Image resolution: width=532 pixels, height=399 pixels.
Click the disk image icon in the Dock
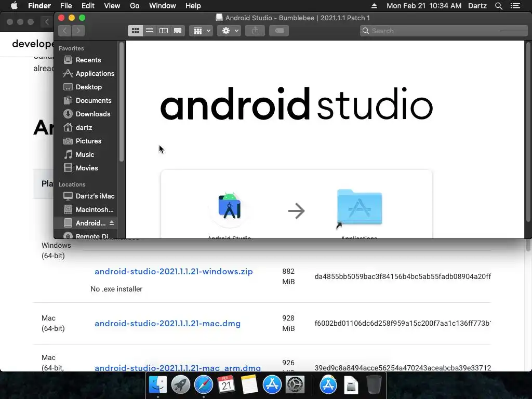coord(351,385)
